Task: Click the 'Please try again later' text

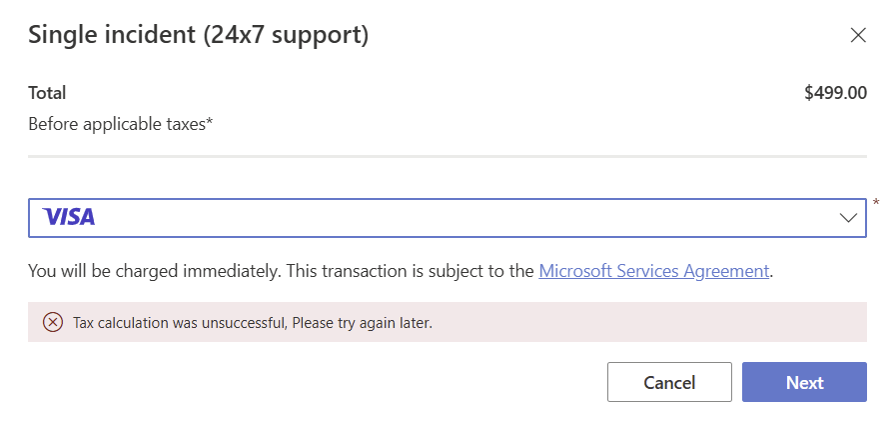Action: pyautogui.click(x=362, y=323)
